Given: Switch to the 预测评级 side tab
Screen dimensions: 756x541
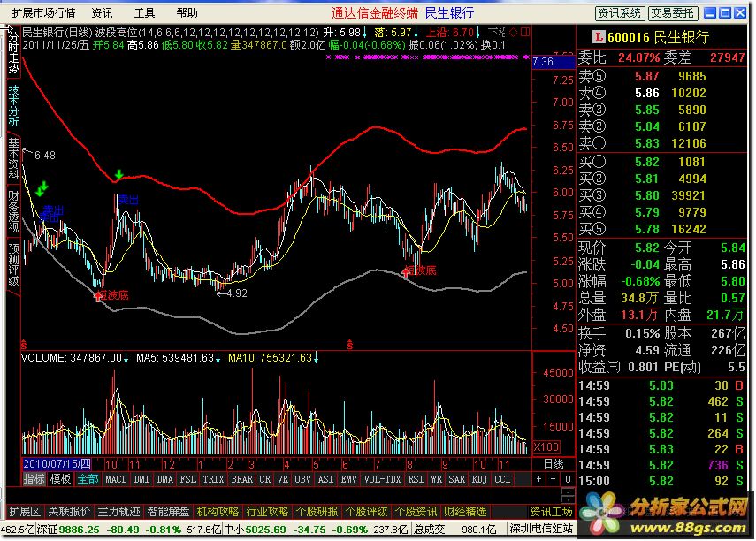Looking at the screenshot, I should click(13, 264).
